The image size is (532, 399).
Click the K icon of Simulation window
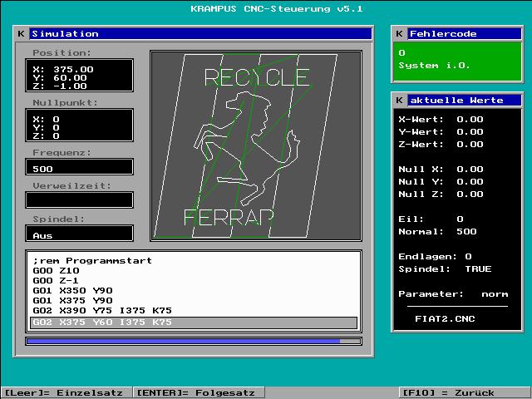(x=21, y=33)
